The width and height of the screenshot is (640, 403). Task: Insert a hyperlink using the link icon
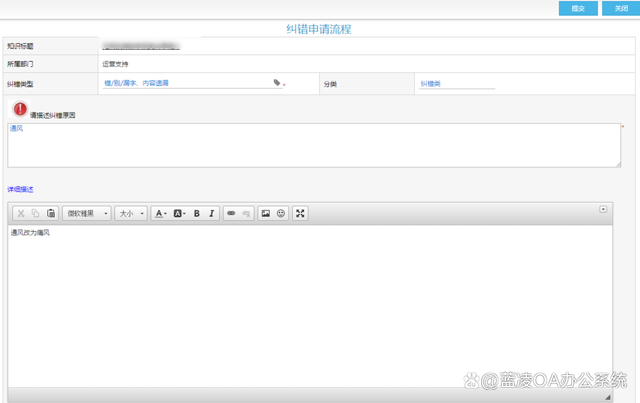[x=231, y=213]
